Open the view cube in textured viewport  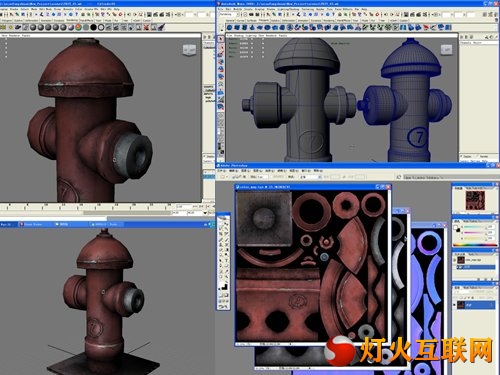tap(189, 50)
